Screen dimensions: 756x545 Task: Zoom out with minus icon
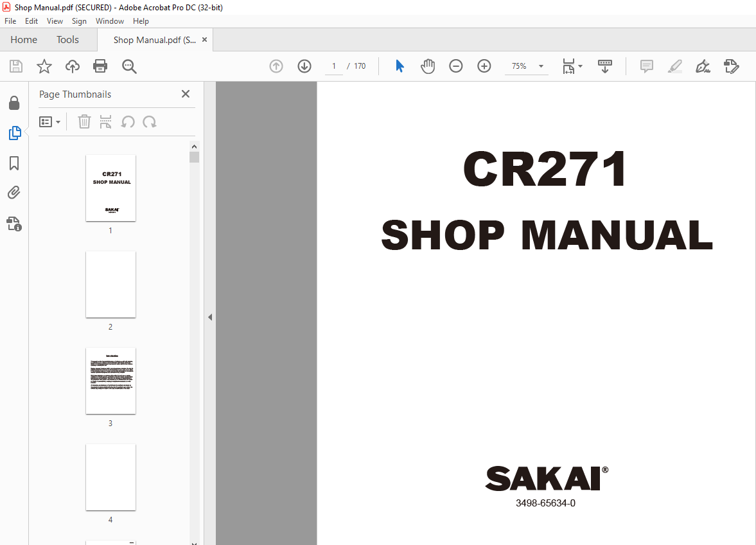pos(455,66)
